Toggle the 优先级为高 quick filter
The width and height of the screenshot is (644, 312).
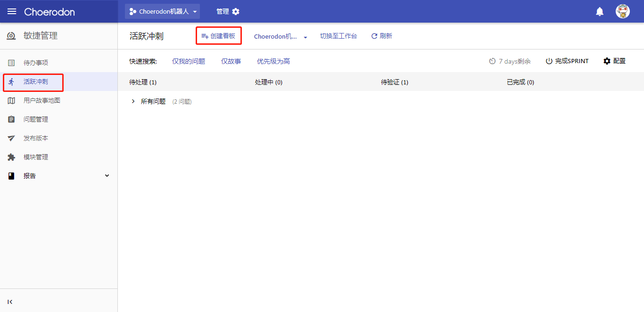click(x=273, y=61)
